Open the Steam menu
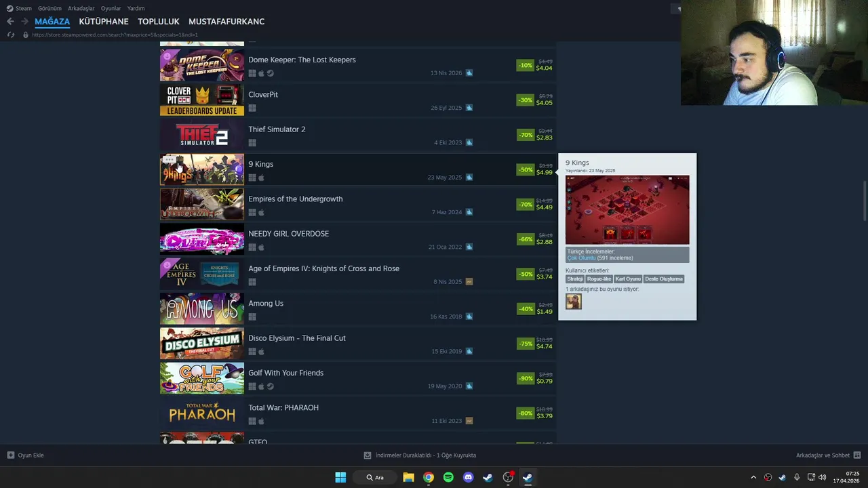This screenshot has width=868, height=488. click(19, 8)
